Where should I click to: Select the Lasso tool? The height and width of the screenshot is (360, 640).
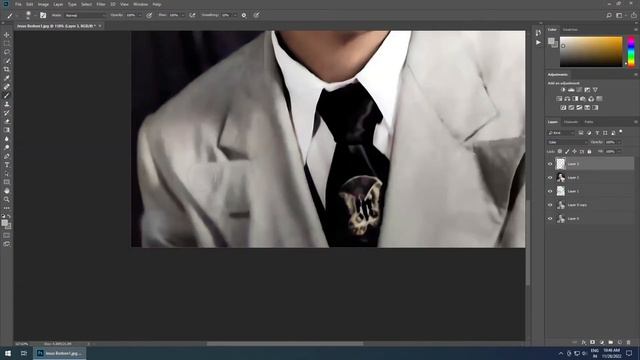pos(7,52)
